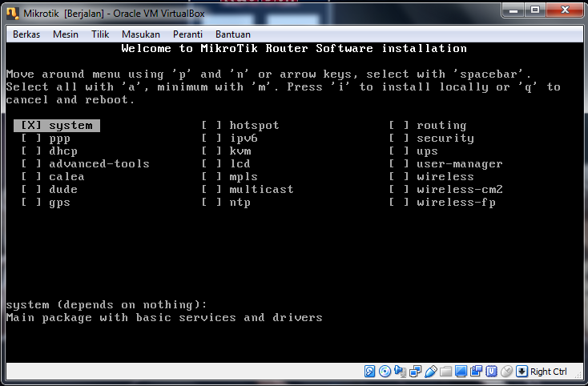Close the Mikrotik VirtualBox window

pyautogui.click(x=565, y=10)
